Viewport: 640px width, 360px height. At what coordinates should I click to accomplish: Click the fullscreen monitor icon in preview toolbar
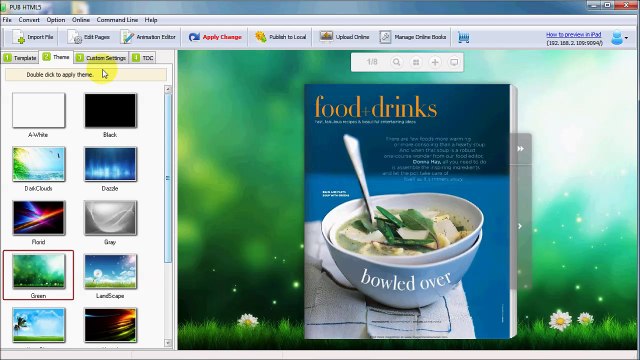[454, 62]
